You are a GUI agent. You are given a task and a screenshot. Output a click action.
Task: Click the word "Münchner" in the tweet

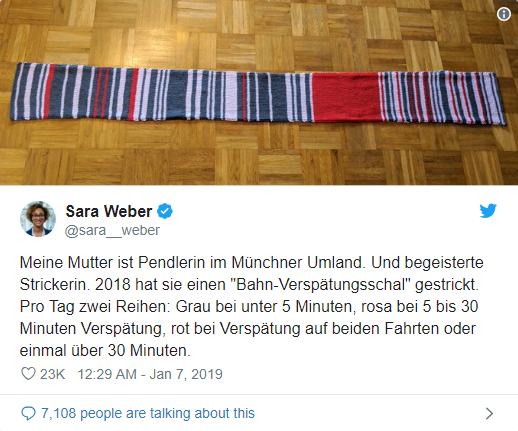click(268, 262)
